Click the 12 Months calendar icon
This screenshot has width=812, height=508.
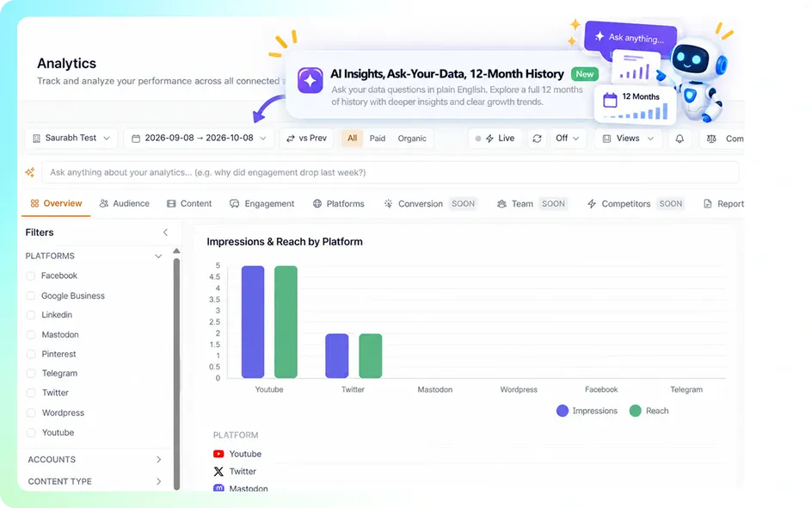(610, 100)
